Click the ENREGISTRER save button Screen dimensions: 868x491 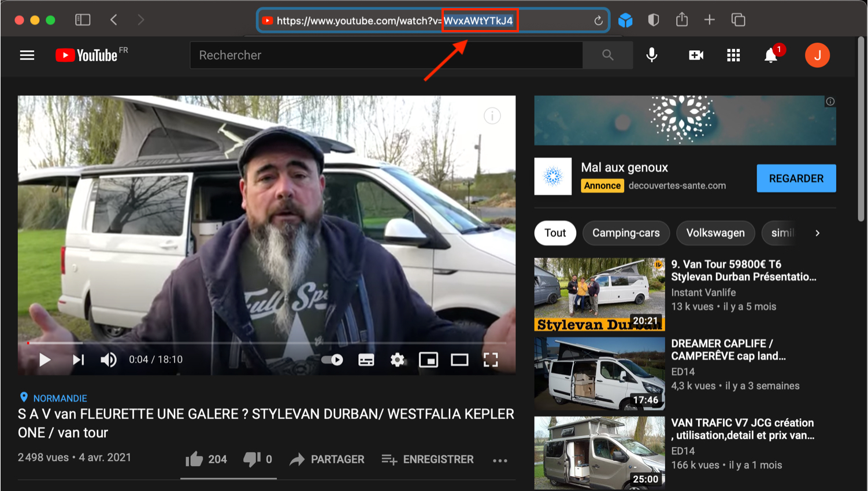[428, 459]
